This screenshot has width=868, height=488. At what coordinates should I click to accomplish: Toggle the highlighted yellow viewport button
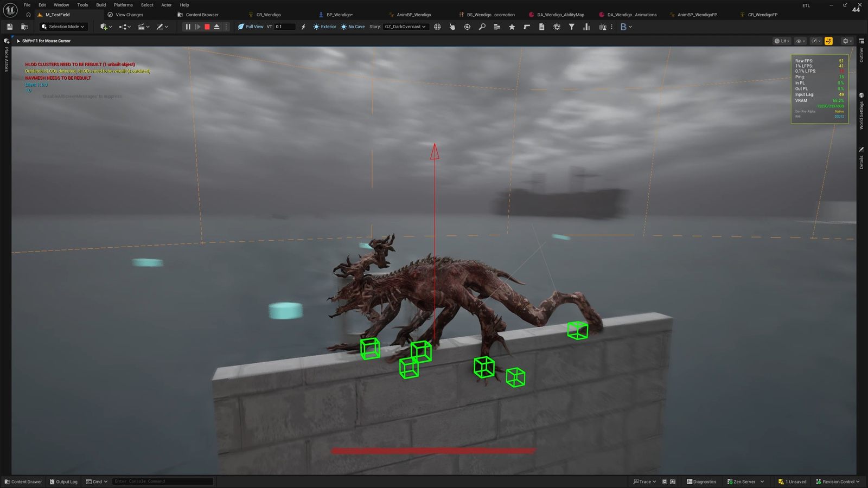pyautogui.click(x=828, y=41)
